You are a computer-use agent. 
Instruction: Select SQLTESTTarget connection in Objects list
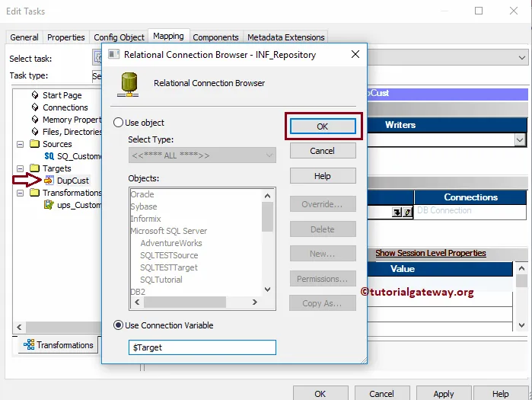click(169, 267)
